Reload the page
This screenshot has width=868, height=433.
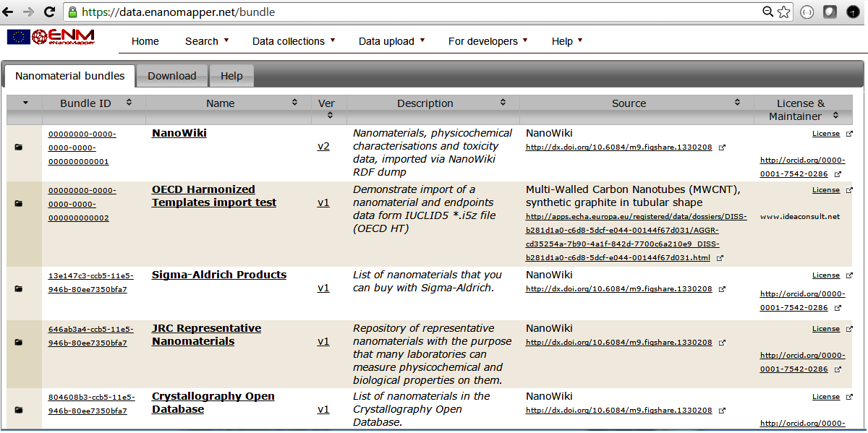tap(50, 12)
